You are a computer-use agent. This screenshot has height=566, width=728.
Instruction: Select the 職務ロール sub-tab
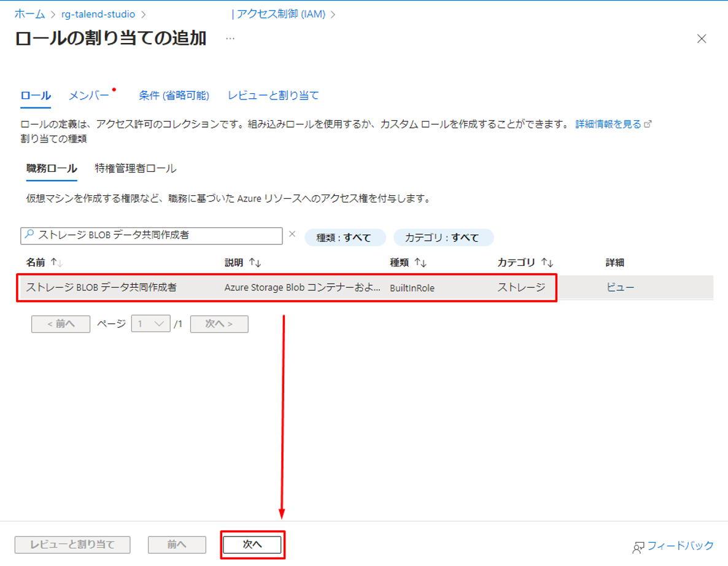[52, 168]
